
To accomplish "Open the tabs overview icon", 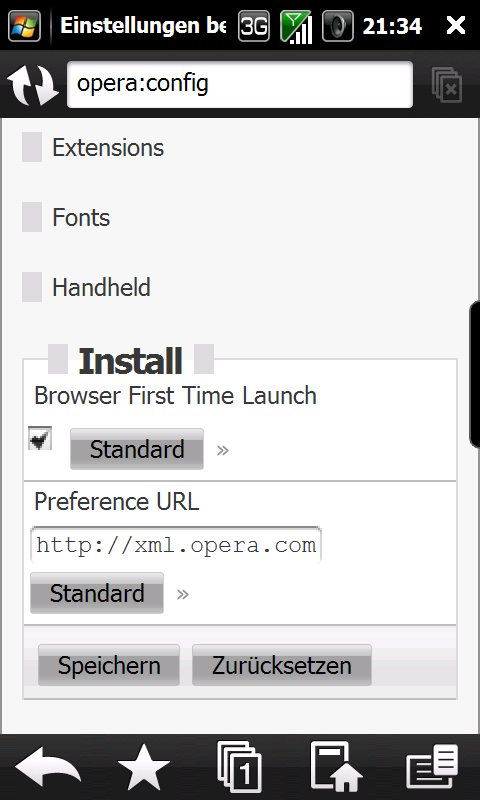I will 240,767.
